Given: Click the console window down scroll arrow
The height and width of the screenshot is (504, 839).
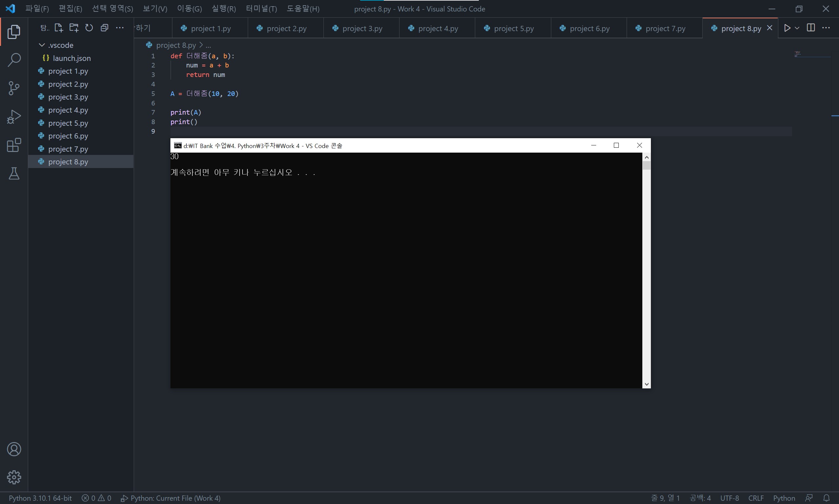Looking at the screenshot, I should [646, 384].
